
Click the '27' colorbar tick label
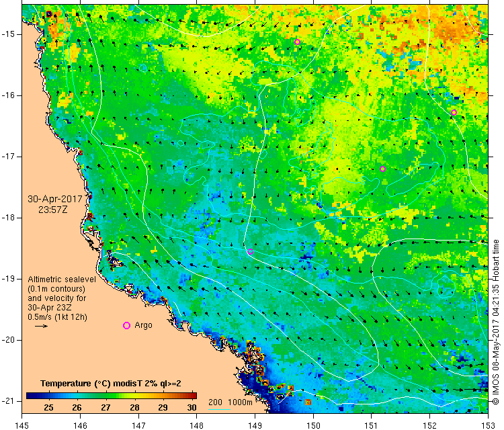click(106, 408)
